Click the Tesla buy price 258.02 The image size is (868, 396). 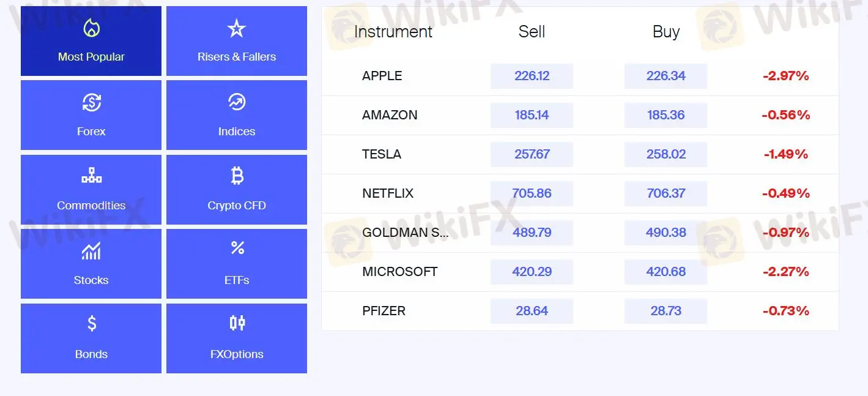tap(666, 154)
